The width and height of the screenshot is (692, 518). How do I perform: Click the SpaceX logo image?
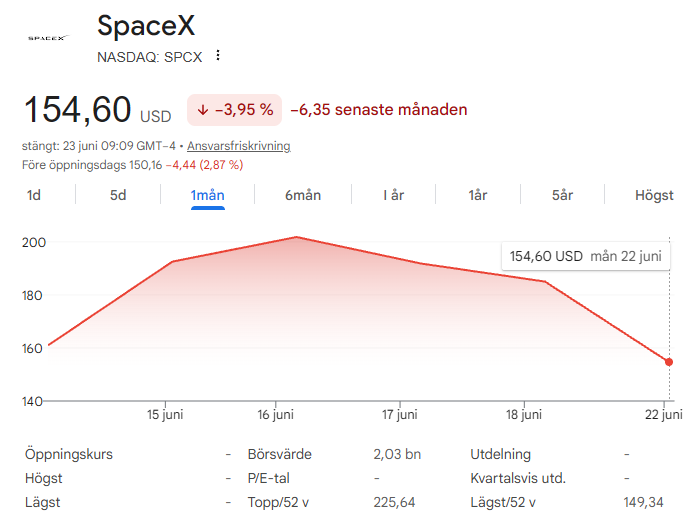coord(47,38)
